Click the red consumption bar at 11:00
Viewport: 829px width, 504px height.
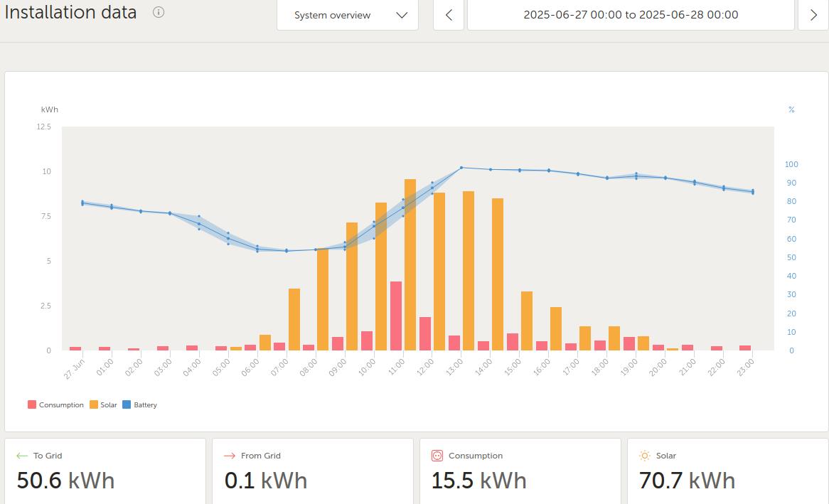(396, 316)
